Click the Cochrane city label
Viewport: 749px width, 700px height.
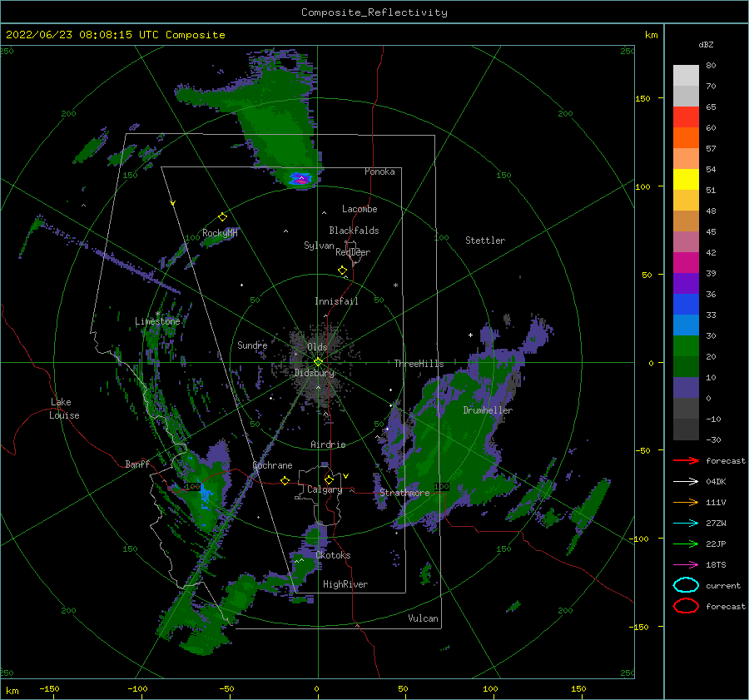[272, 465]
